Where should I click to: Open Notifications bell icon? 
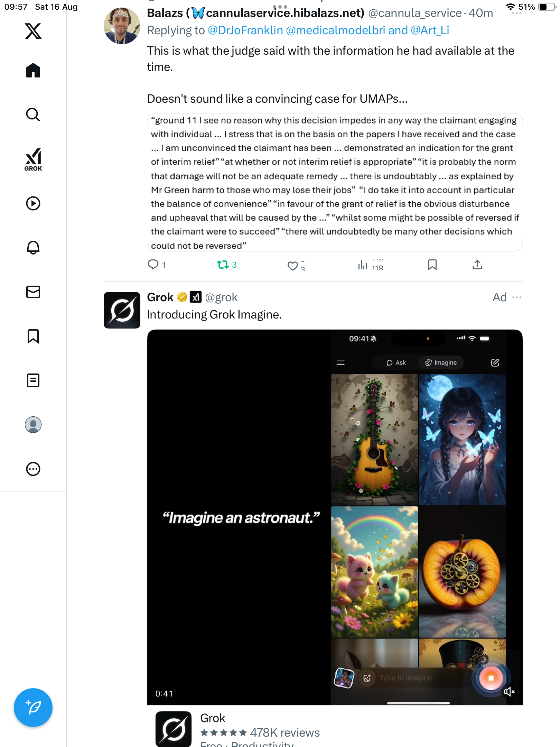(33, 247)
